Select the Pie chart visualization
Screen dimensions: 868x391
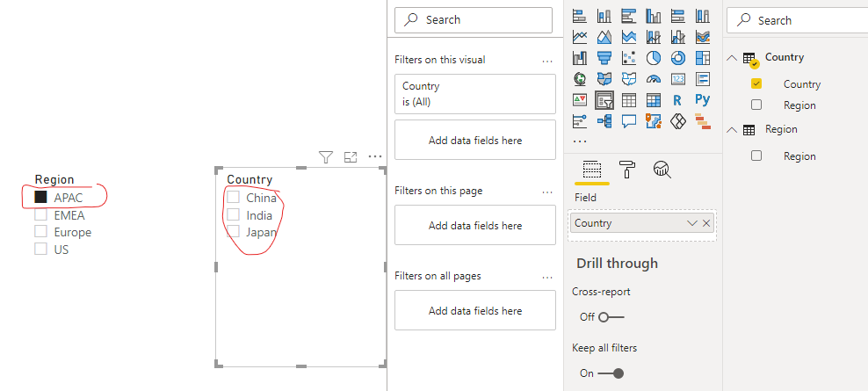(654, 58)
